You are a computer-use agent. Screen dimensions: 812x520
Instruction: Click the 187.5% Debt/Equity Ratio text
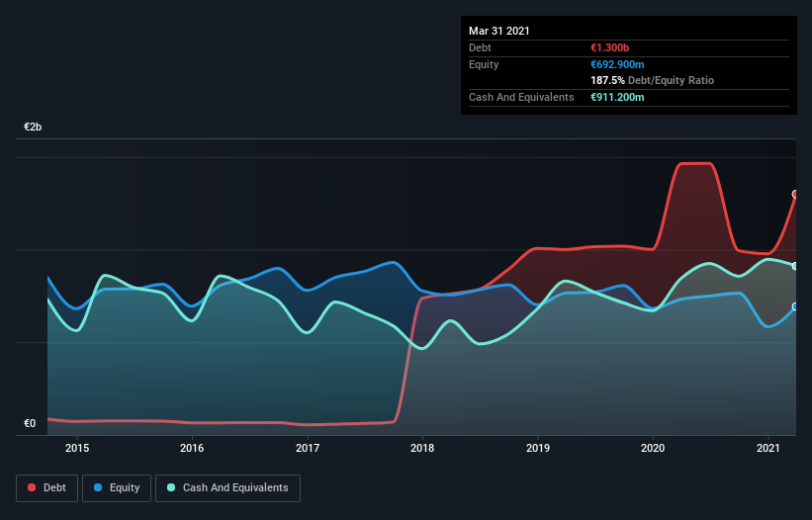click(653, 80)
